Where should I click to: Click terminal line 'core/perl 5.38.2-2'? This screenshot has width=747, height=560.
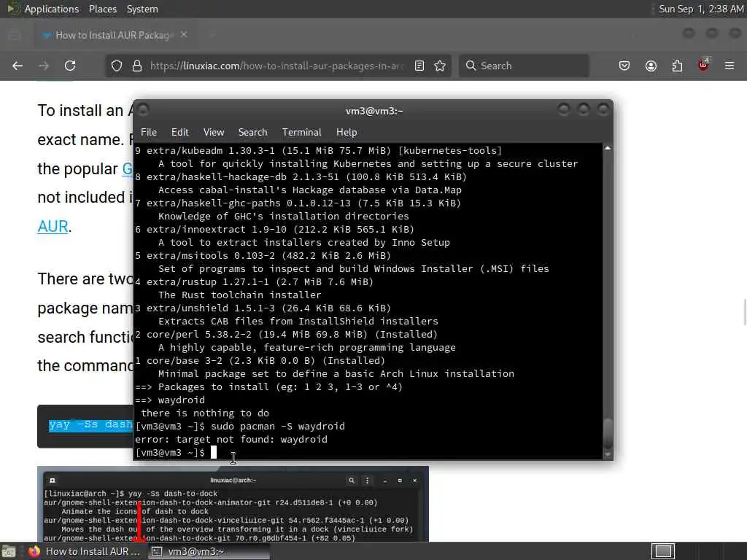[x=286, y=334]
